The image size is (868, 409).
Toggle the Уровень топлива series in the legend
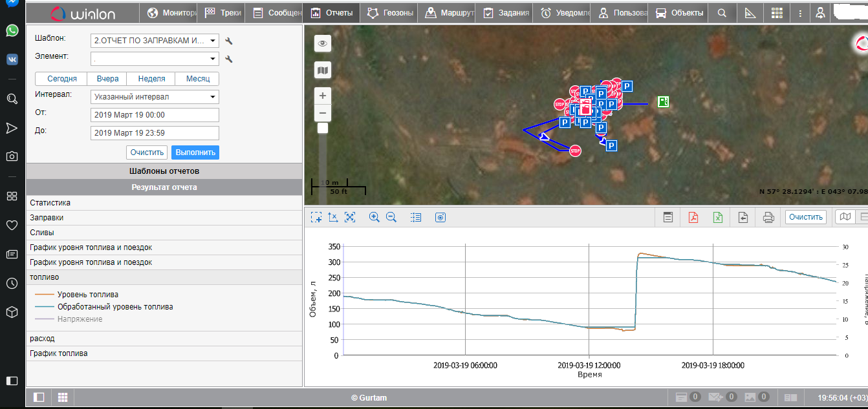pyautogui.click(x=87, y=295)
